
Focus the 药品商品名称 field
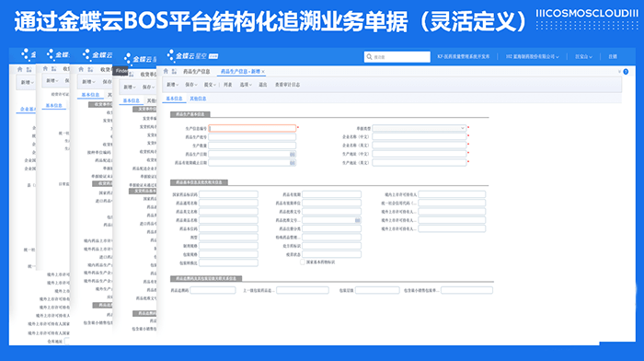(228, 220)
